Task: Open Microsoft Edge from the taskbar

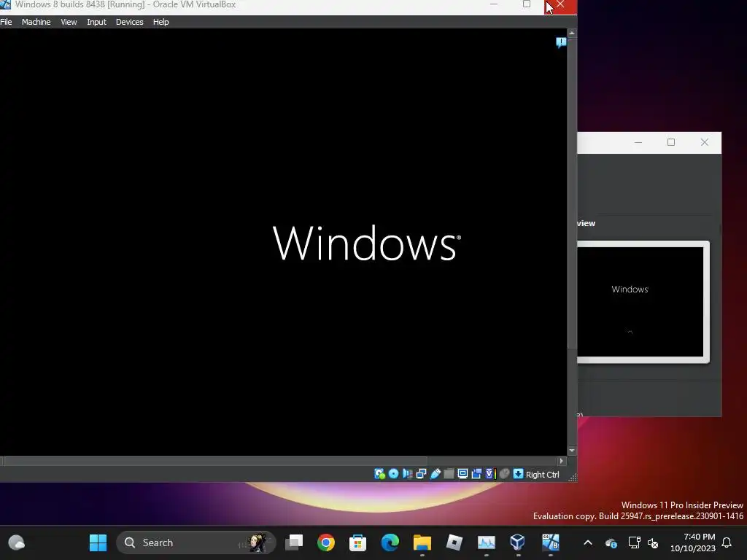Action: click(390, 542)
